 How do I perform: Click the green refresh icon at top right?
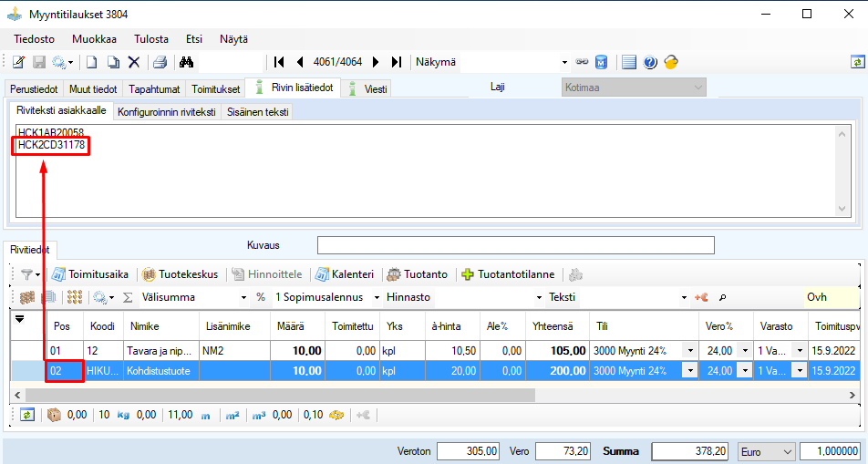[x=857, y=62]
